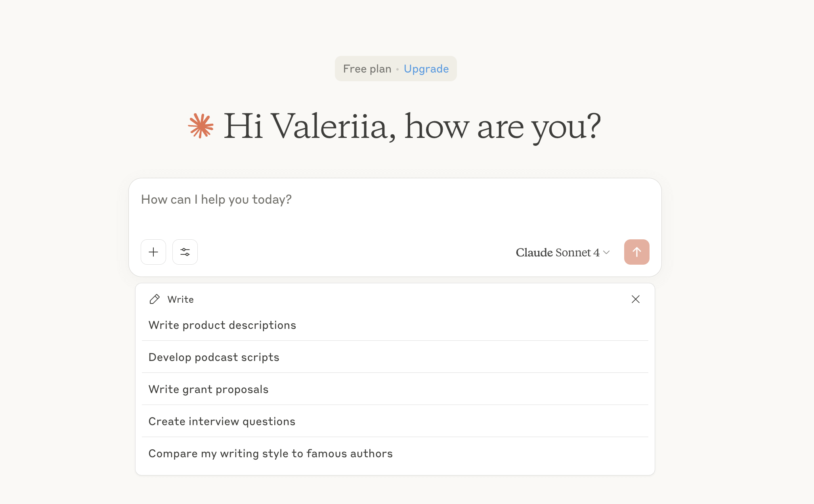Click the Upgrade link
This screenshot has height=504, width=814.
tap(426, 69)
